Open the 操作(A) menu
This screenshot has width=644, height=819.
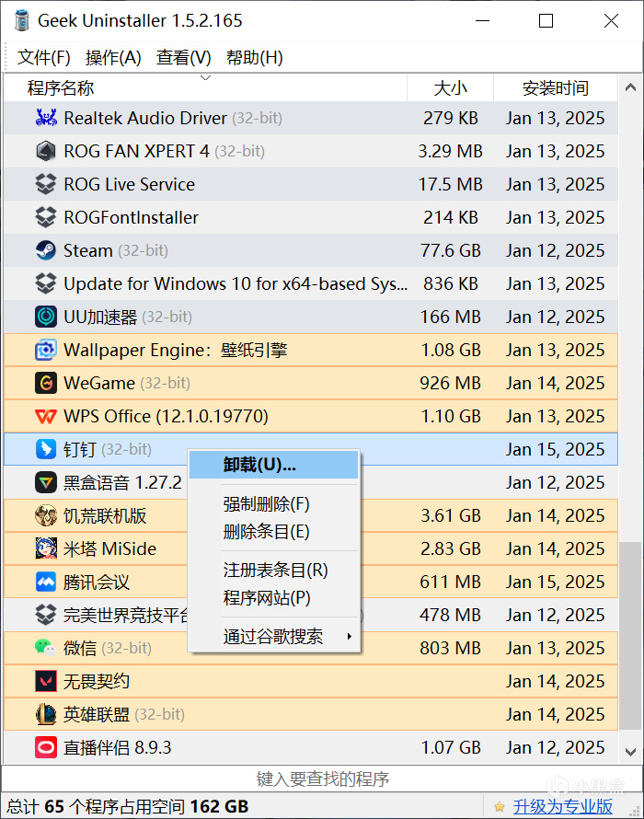[x=113, y=57]
